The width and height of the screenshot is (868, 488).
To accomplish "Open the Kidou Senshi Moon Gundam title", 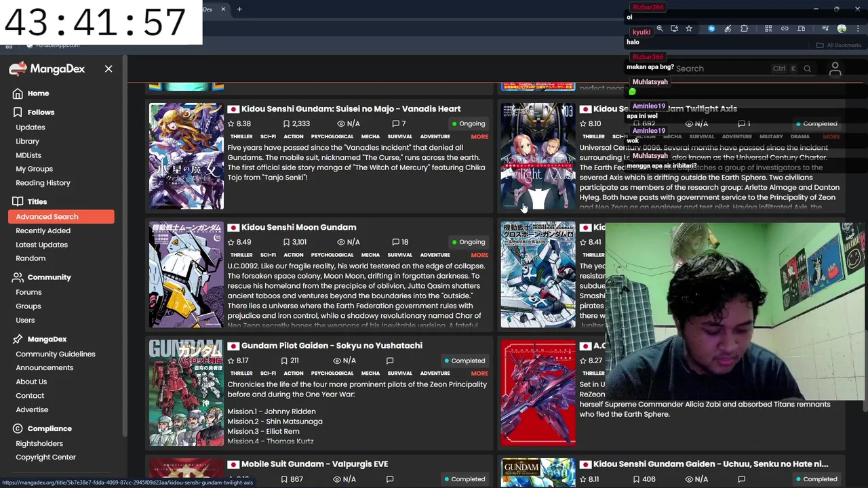I will 298,227.
